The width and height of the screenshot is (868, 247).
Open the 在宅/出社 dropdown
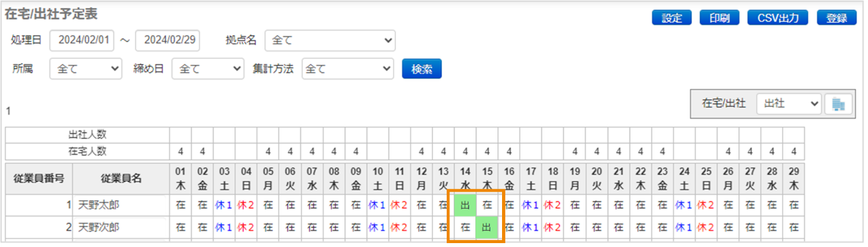(789, 103)
